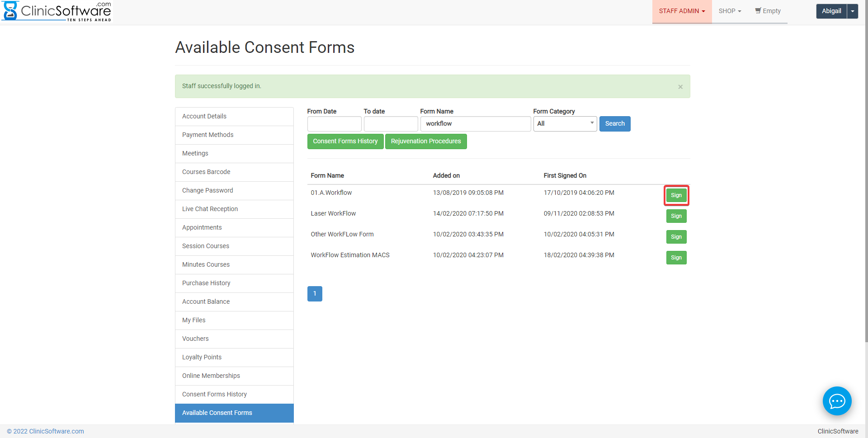The height and width of the screenshot is (438, 868).
Task: Sign the 01.A.Workflow form
Action: point(676,195)
